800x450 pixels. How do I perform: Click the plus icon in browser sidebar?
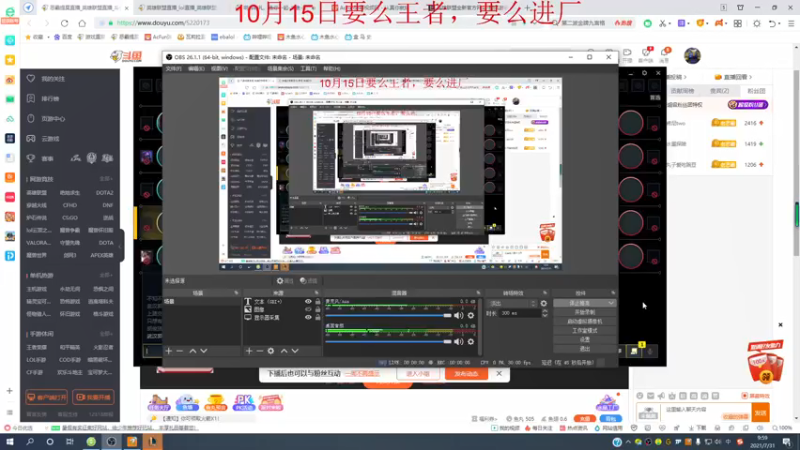pyautogui.click(x=9, y=391)
